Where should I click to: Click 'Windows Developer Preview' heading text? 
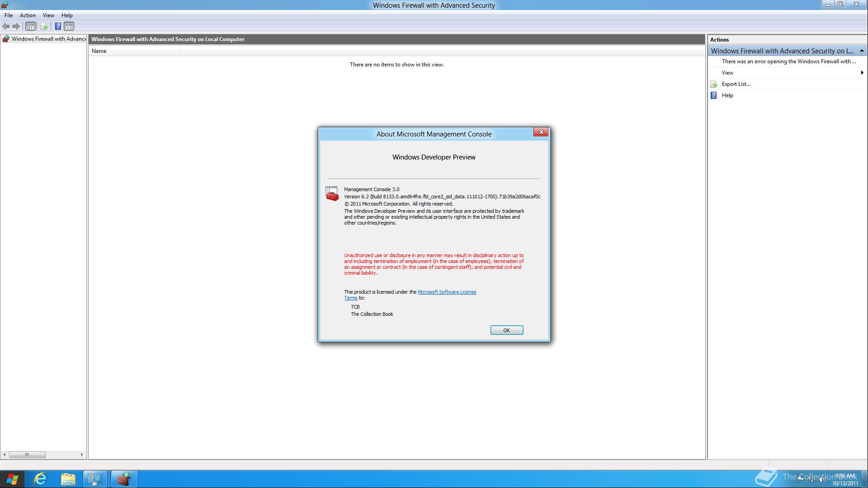(434, 157)
